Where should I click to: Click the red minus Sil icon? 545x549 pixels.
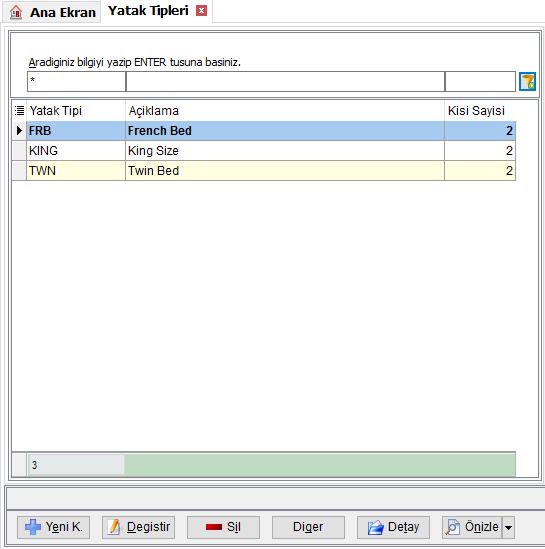[x=214, y=527]
